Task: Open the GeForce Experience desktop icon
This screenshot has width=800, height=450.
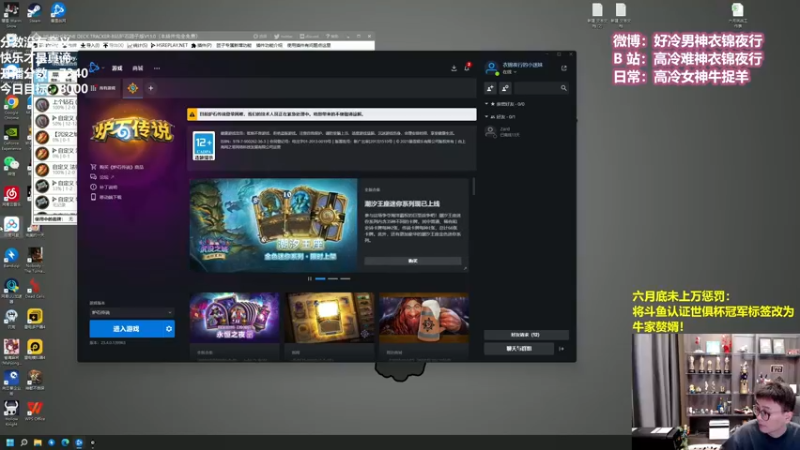Action: pos(11,137)
